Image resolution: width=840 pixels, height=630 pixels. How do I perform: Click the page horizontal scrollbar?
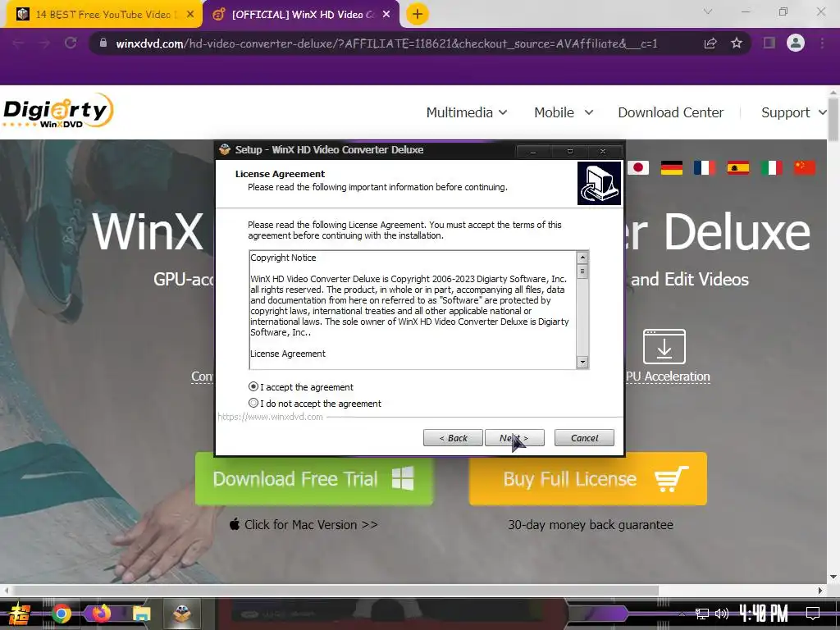pyautogui.click(x=336, y=591)
